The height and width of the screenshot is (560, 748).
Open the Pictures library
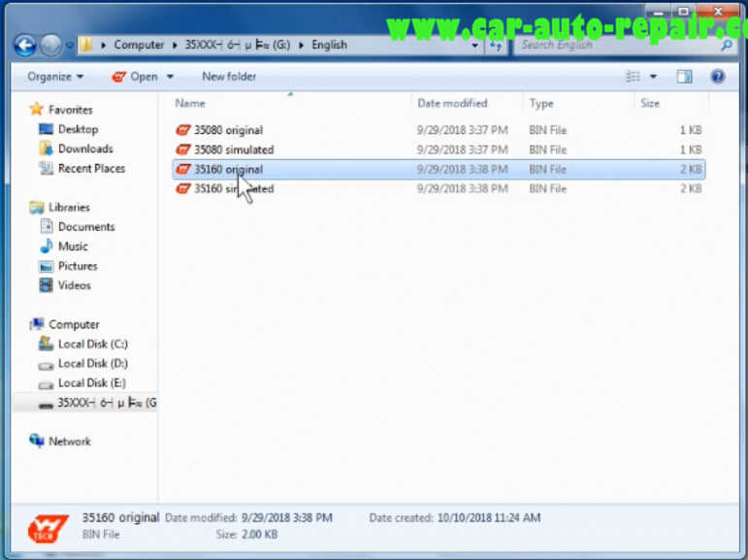tap(78, 266)
